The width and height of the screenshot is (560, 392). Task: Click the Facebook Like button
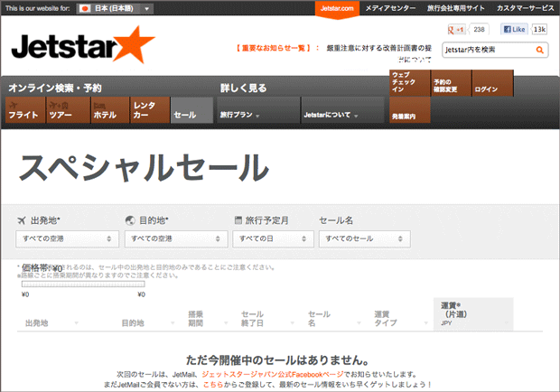[514, 29]
